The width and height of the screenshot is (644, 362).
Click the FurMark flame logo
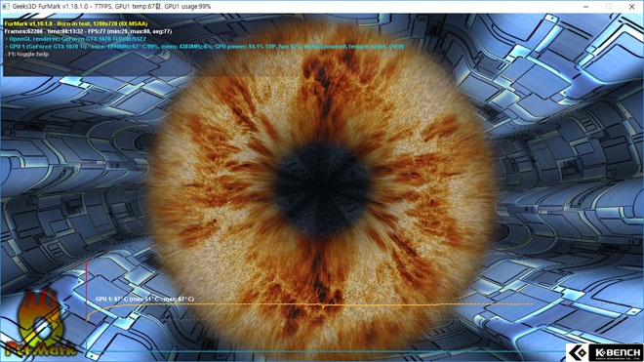[x=40, y=323]
